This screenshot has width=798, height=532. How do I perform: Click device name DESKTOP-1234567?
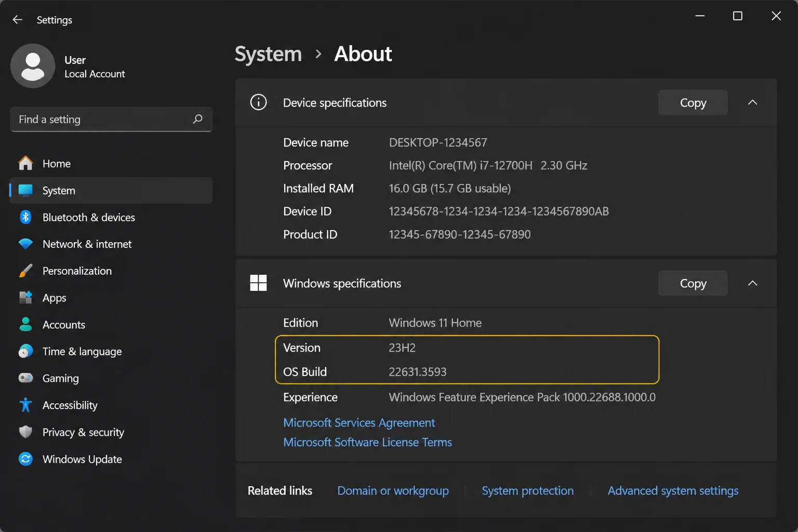click(438, 142)
